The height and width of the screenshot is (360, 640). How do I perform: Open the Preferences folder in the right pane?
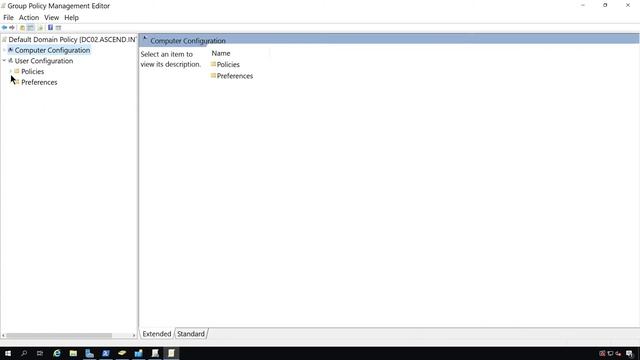click(235, 76)
